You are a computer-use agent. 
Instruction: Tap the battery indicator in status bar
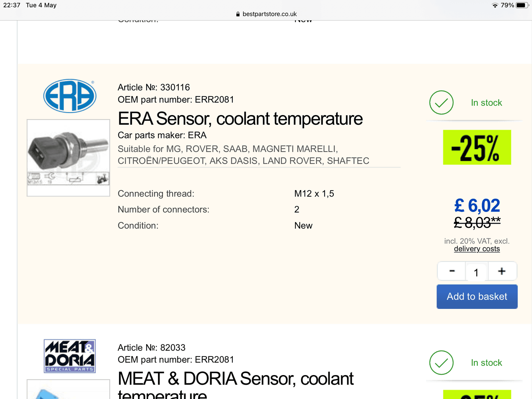(x=522, y=5)
